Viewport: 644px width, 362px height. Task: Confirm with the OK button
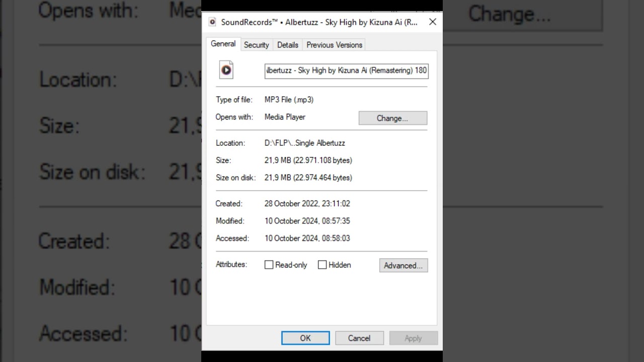tap(305, 338)
